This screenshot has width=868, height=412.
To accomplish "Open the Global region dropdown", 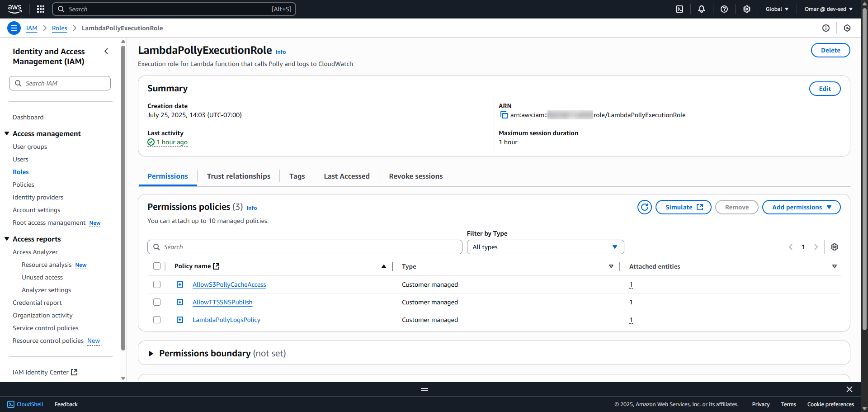I will tap(777, 9).
